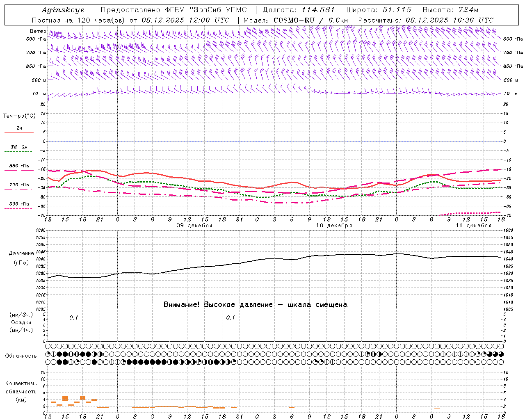Click the 09 декабря date label

pos(194,226)
